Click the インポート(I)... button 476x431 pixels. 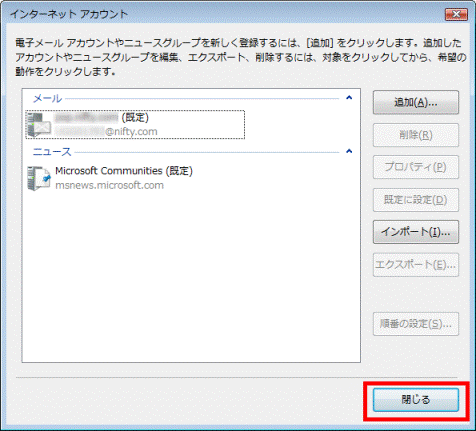tap(416, 232)
